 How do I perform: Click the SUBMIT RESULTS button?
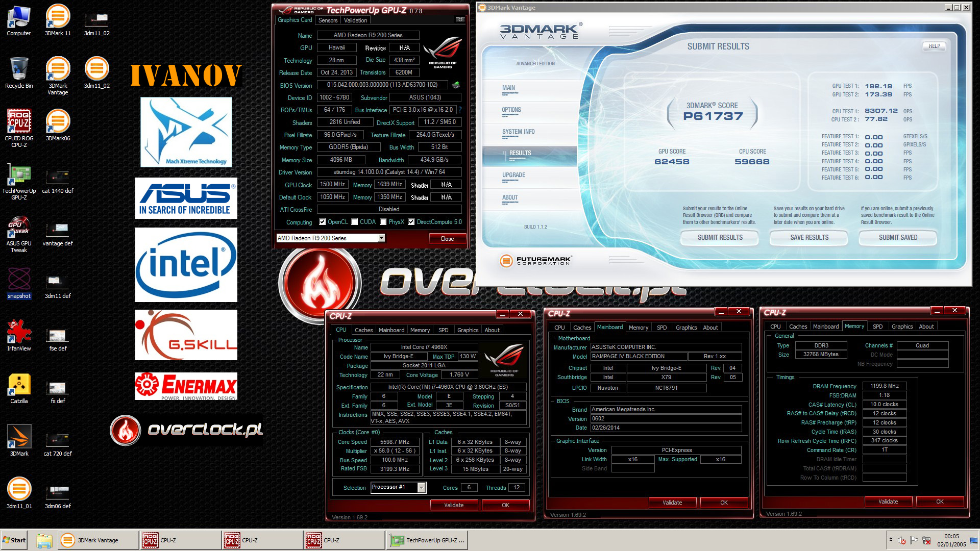click(720, 238)
